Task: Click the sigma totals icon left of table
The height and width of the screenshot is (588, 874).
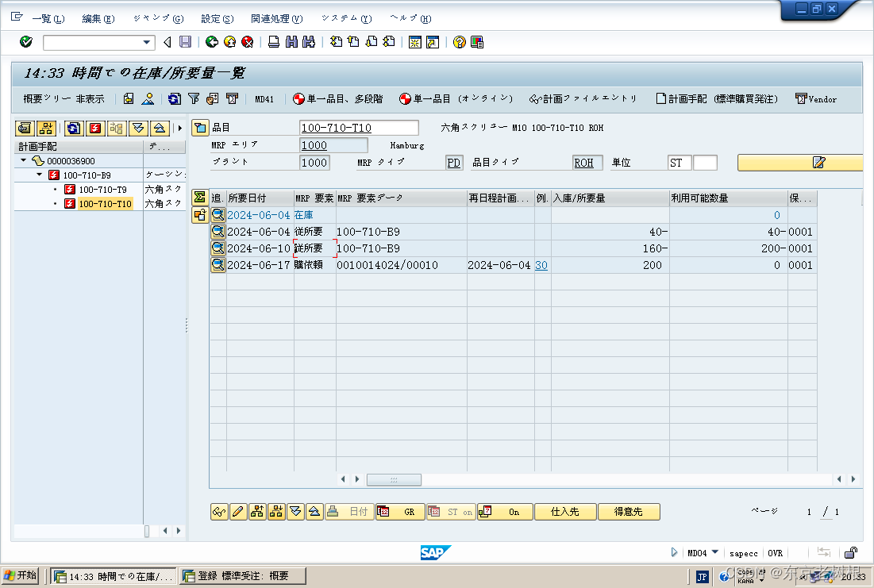Action: (199, 198)
